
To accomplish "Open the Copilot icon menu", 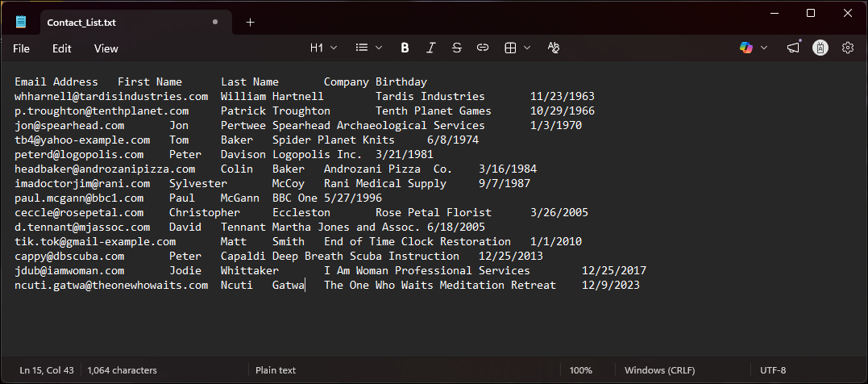I will pos(746,48).
